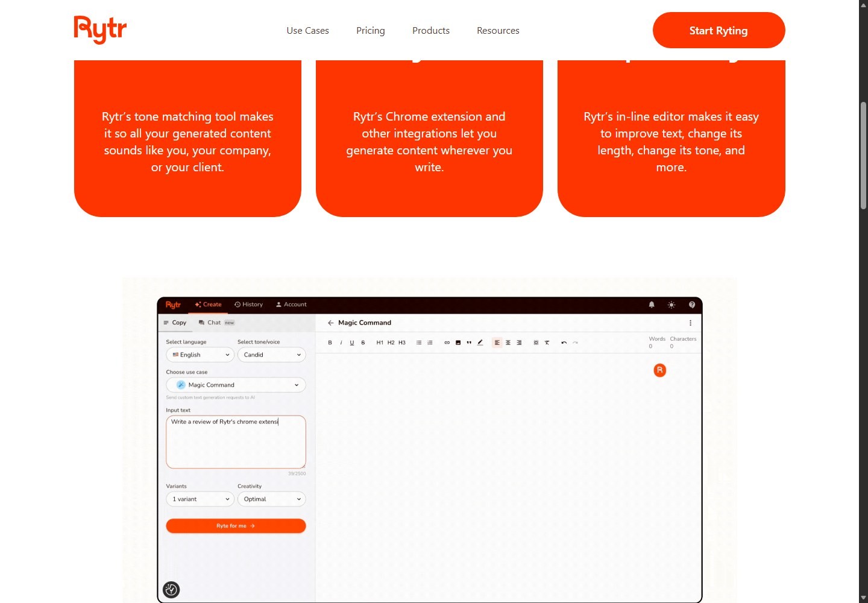Insert a numbered list
Image resolution: width=868 pixels, height=603 pixels.
pos(430,343)
